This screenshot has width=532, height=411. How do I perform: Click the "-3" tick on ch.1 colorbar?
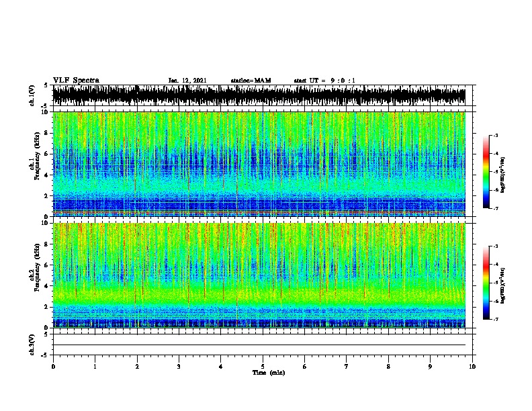tap(495, 135)
